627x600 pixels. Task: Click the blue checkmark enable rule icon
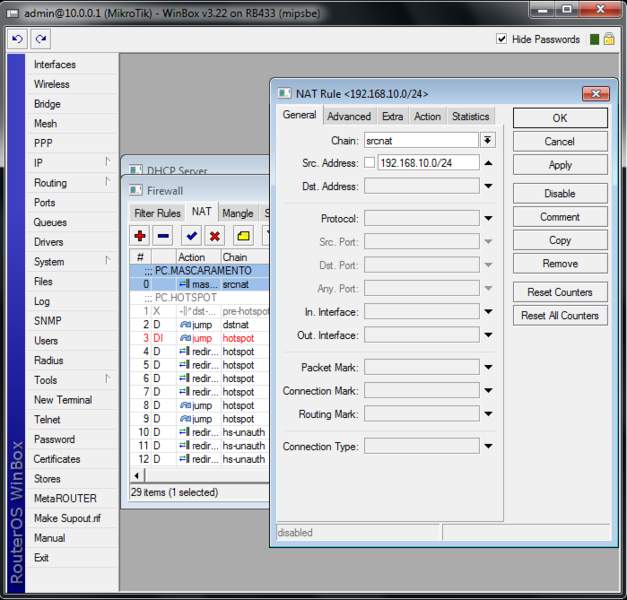191,236
